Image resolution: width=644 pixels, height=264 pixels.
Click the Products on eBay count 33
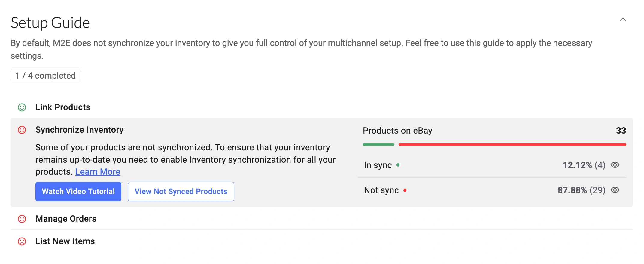621,130
